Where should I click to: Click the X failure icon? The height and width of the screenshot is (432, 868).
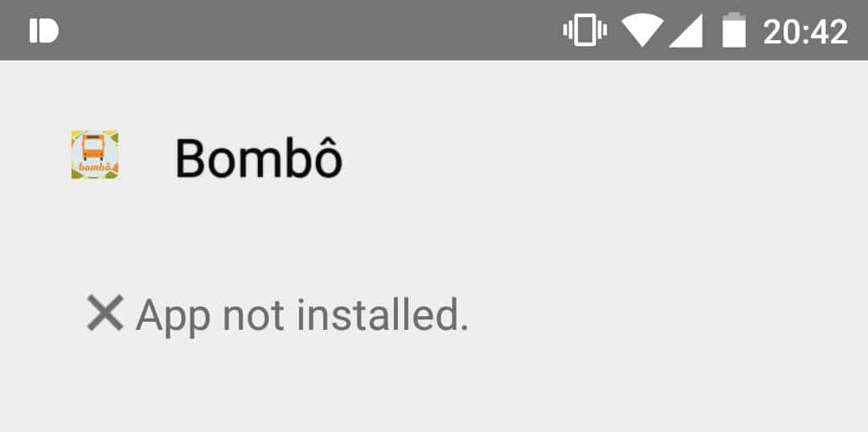point(105,313)
